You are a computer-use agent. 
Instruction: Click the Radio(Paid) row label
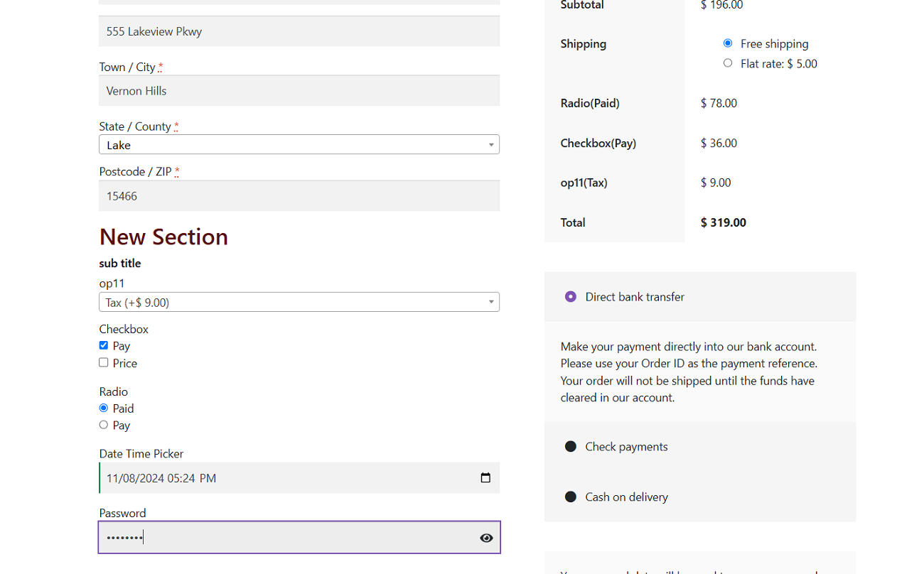pos(590,103)
